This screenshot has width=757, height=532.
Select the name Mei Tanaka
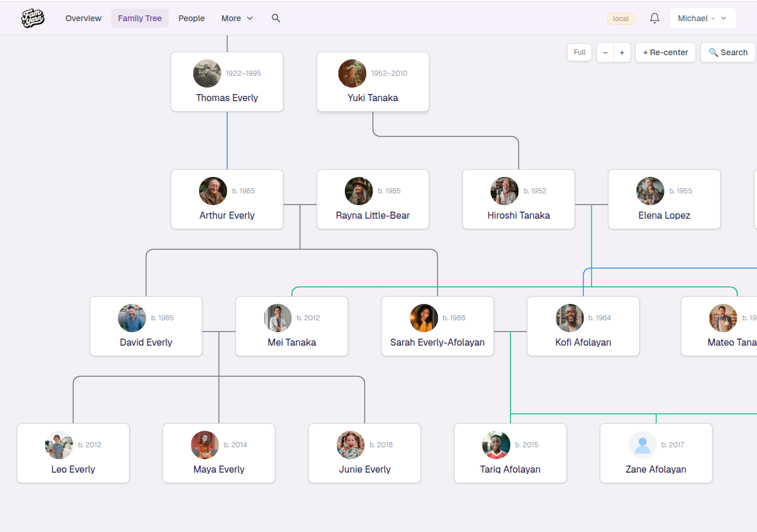(292, 342)
